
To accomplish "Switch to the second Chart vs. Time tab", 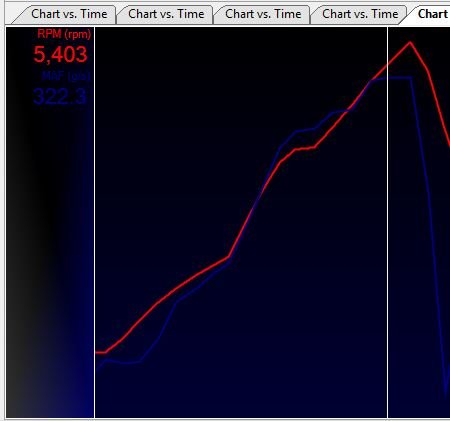I will coord(166,15).
